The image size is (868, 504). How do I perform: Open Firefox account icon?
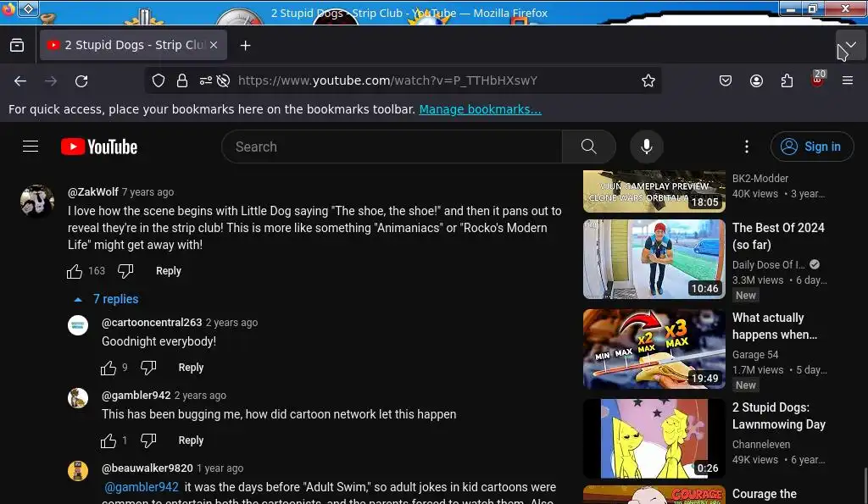(x=756, y=80)
